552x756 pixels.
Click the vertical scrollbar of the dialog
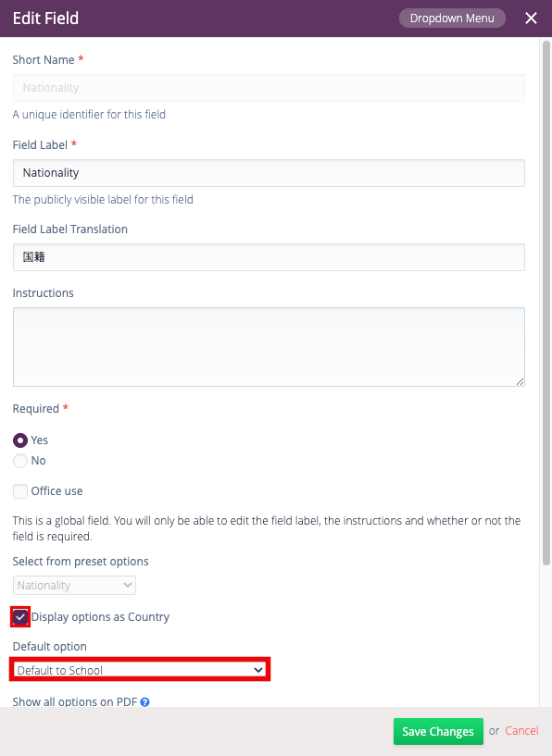pyautogui.click(x=546, y=303)
